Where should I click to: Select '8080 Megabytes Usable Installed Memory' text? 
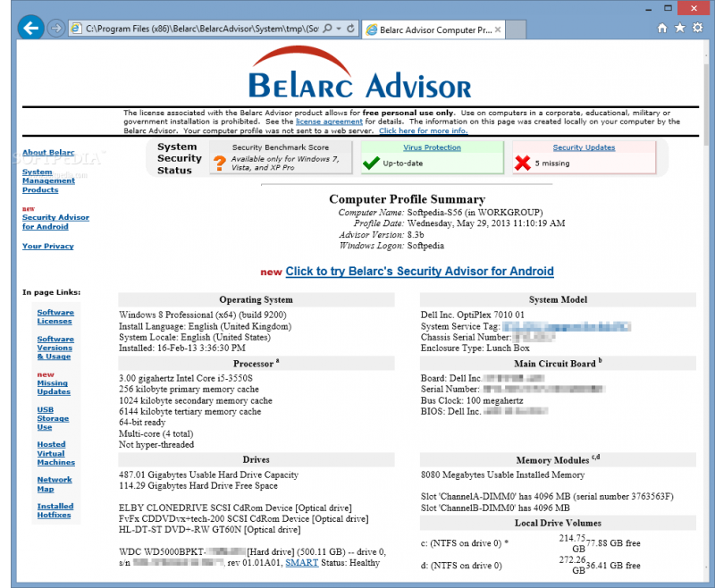click(502, 475)
